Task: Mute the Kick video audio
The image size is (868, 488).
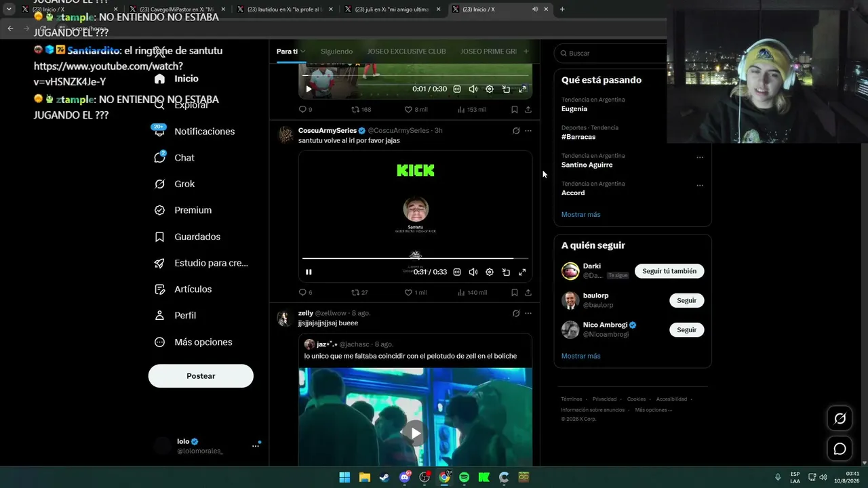Action: [473, 272]
